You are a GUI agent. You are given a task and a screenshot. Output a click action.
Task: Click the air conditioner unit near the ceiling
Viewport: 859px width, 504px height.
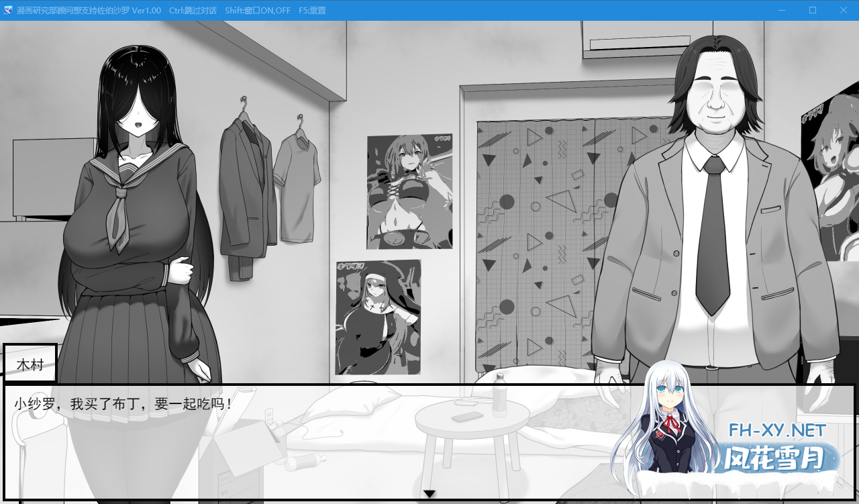tap(634, 39)
